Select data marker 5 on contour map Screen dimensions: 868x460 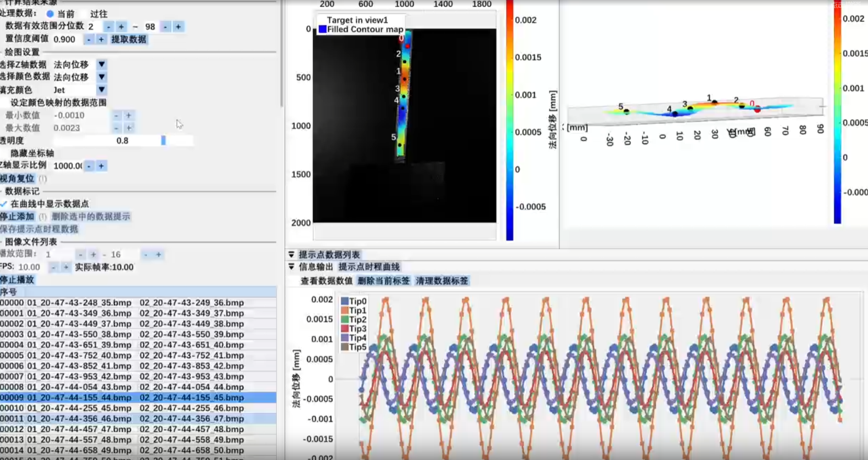click(x=400, y=145)
